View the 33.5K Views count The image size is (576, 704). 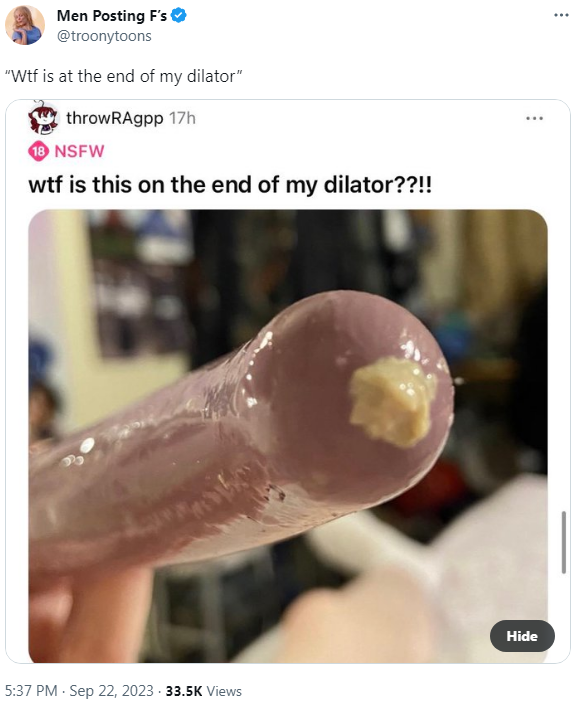pos(203,691)
